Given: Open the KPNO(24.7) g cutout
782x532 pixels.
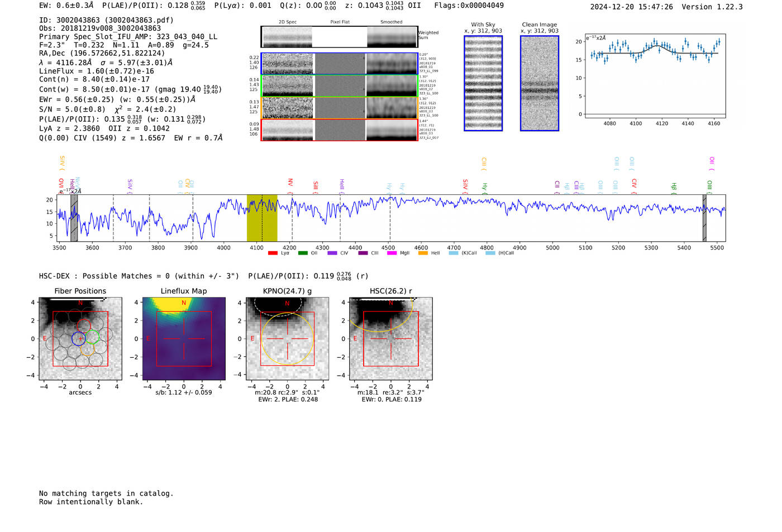Looking at the screenshot, I should point(287,338).
